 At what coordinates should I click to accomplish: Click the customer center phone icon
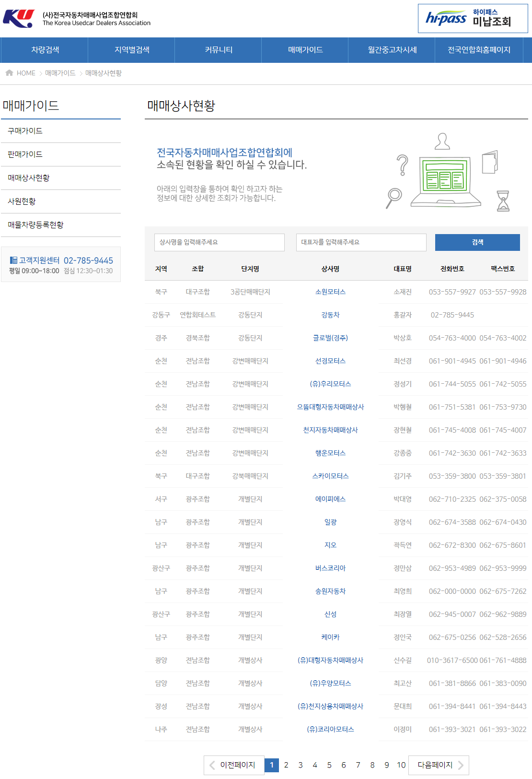click(13, 260)
